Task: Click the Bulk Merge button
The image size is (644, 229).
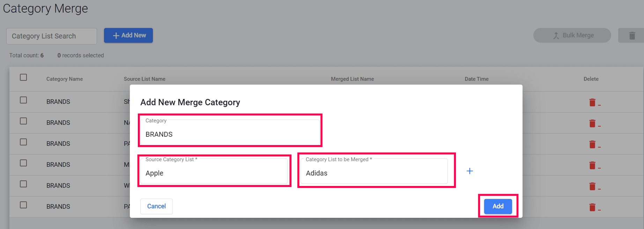Action: coord(572,35)
